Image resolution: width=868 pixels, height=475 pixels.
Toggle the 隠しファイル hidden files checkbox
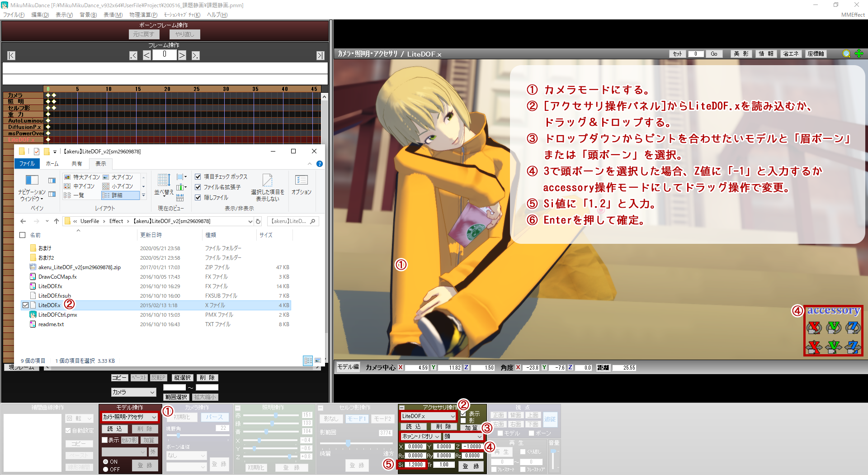click(x=198, y=197)
